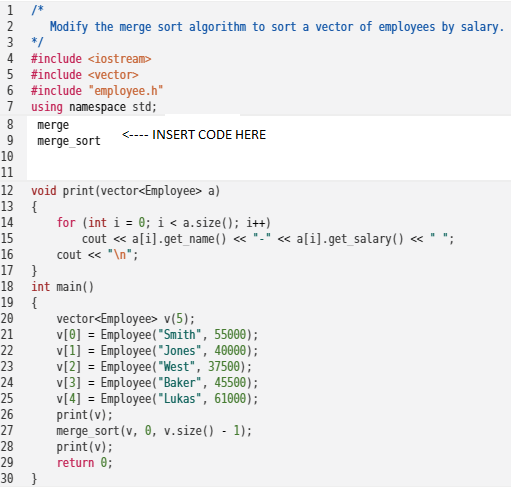Screen dimensions: 511x489
Task: Click the 'using namespace std;' line
Action: pyautogui.click(x=94, y=107)
